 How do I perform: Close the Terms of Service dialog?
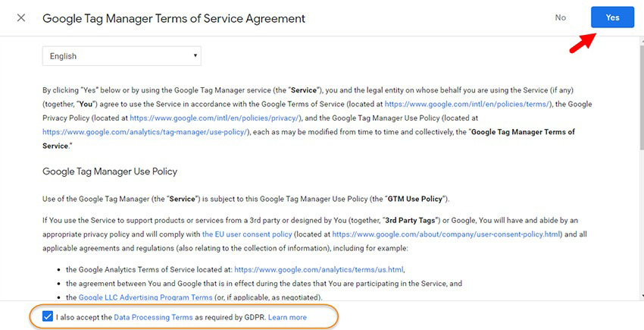point(21,17)
